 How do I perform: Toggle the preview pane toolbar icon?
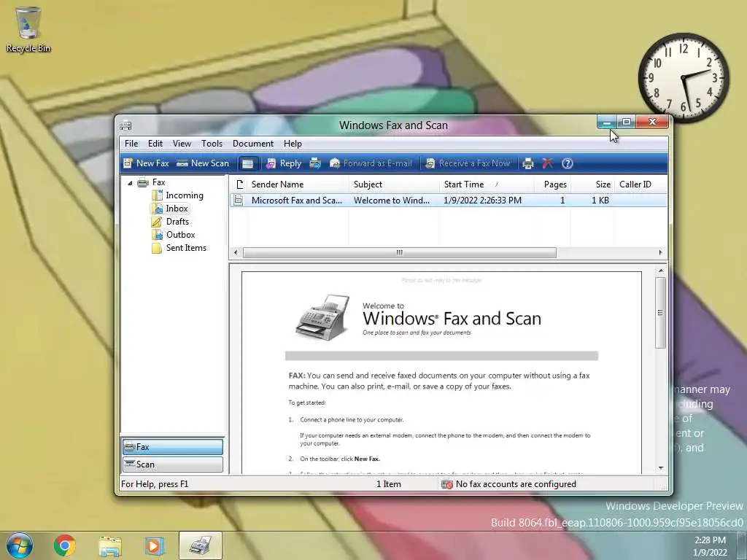(248, 163)
